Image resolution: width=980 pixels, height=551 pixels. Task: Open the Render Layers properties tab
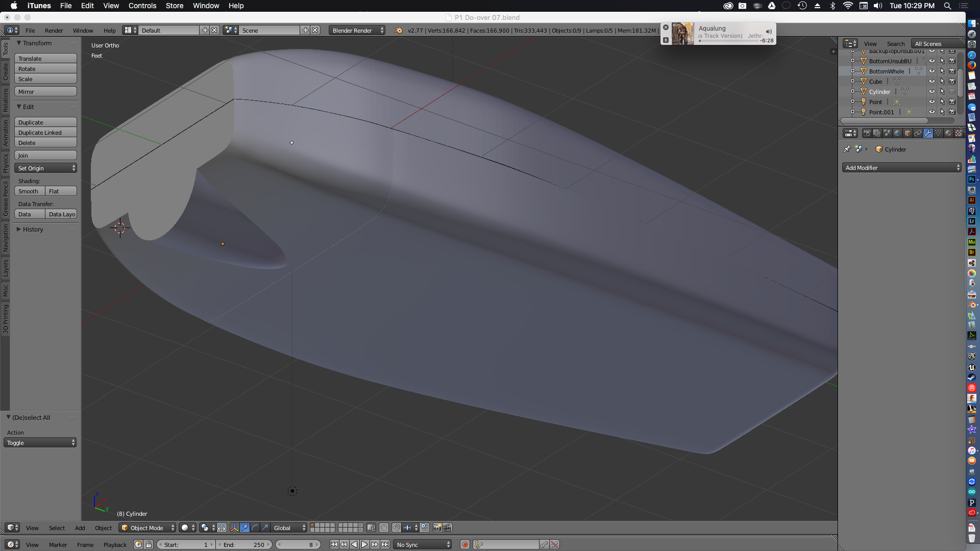pos(877,133)
